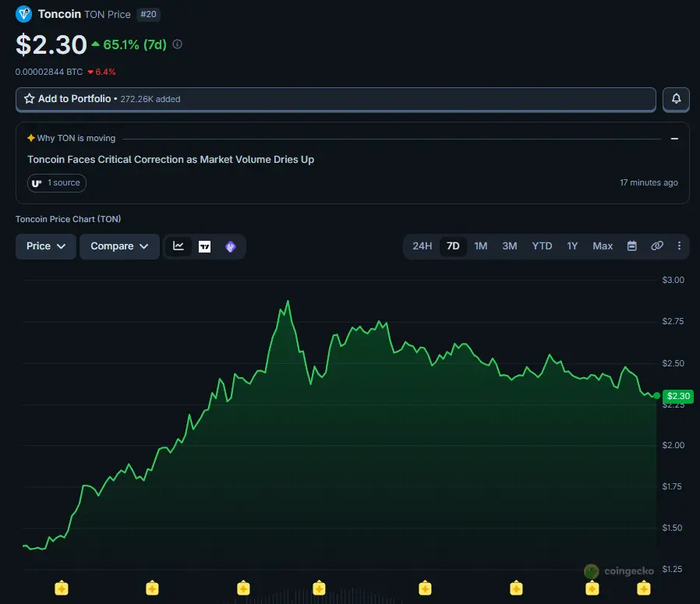
Task: Select the YTD time range
Action: coord(542,246)
